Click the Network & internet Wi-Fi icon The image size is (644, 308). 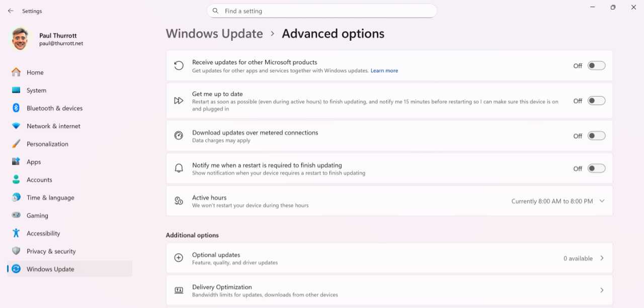click(16, 126)
